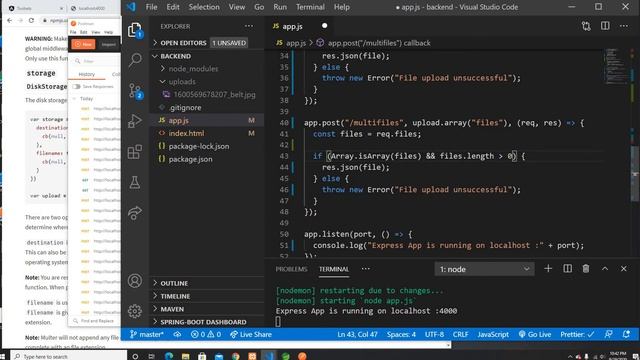Image resolution: width=640 pixels, height=360 pixels.
Task: Open the notifications bell in status bar
Action: [x=626, y=334]
